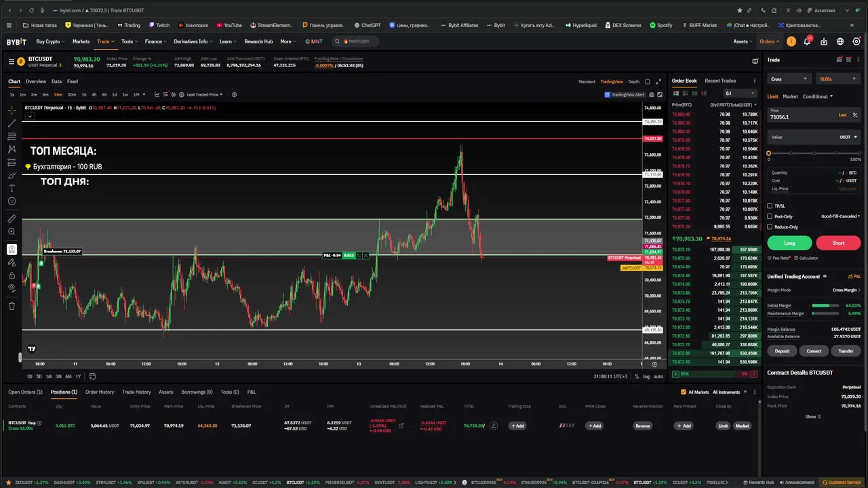Check the Reduce-Only option

[770, 227]
